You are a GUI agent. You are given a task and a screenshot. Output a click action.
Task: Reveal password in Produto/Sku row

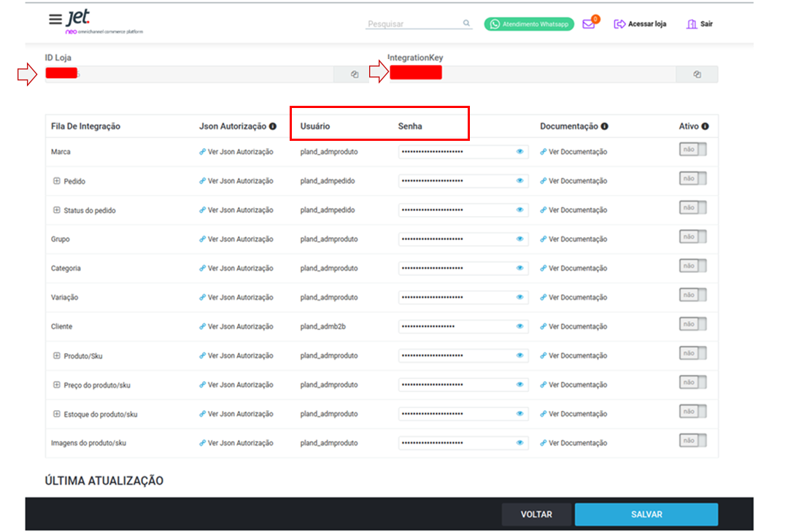point(519,355)
